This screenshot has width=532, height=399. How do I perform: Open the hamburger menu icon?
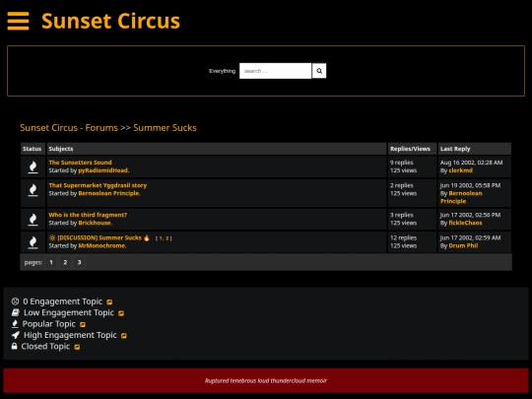tap(18, 21)
